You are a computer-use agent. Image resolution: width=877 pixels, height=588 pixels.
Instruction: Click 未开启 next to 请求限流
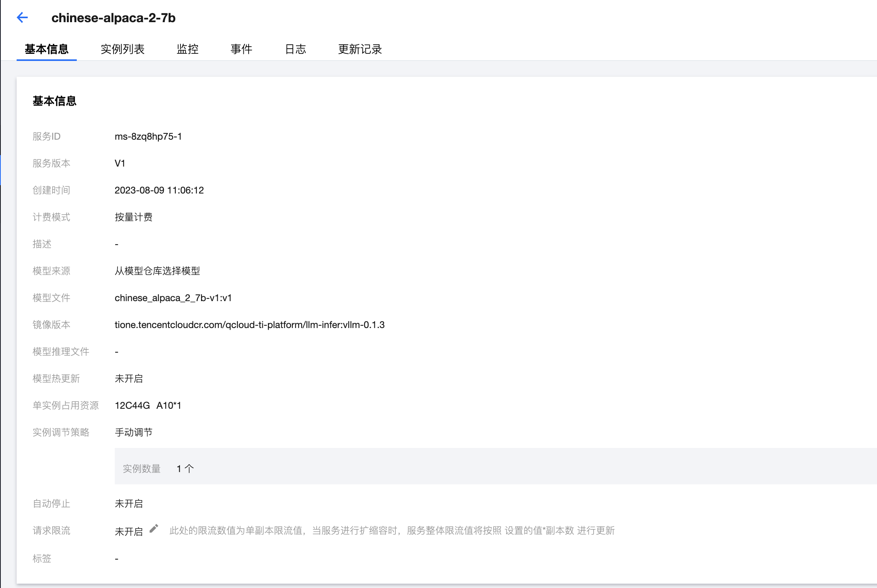pos(129,531)
